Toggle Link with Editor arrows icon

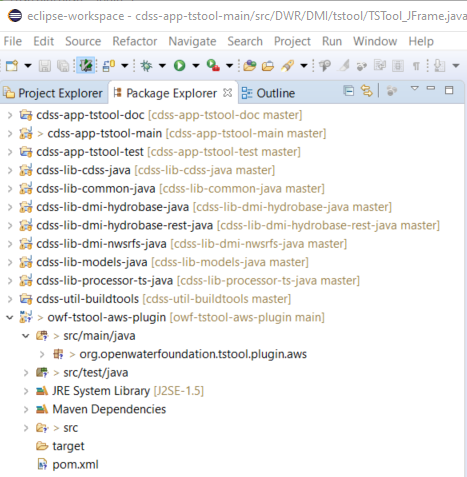(x=366, y=91)
